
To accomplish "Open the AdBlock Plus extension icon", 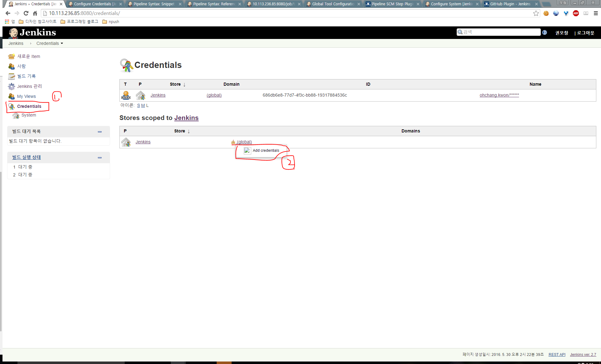I will tap(576, 13).
